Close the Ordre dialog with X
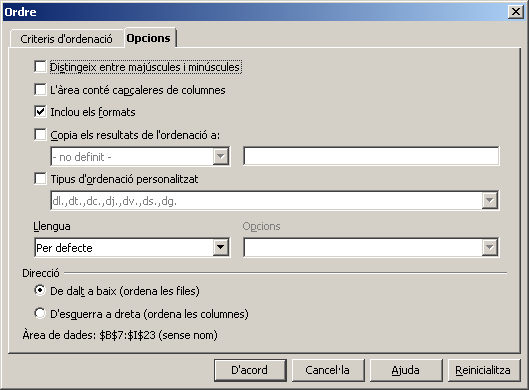The image size is (529, 390). (516, 12)
